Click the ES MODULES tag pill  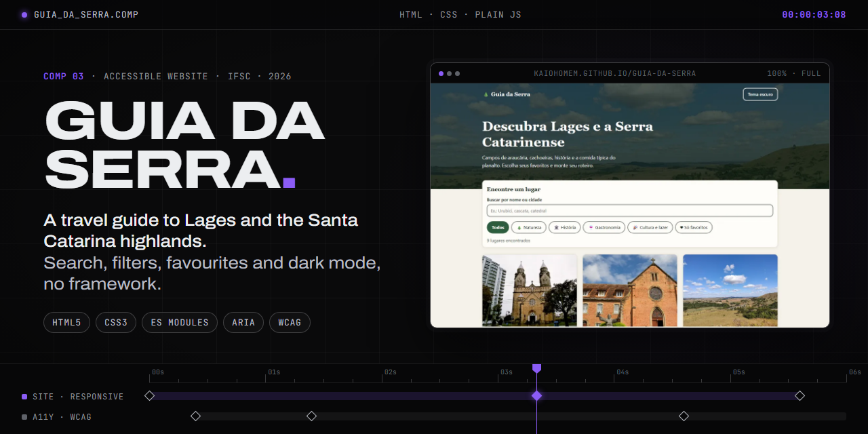click(x=180, y=323)
